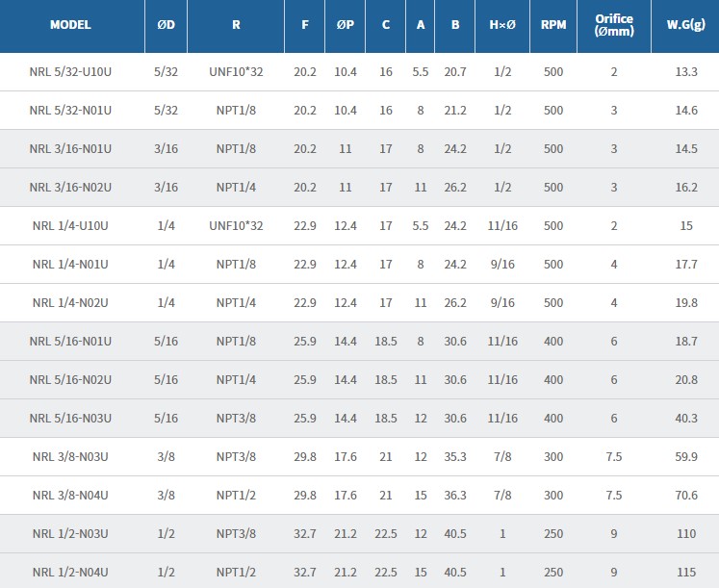Screen dimensions: 719x588
Task: Click the NRL 1/2-N04U model name
Action: coord(70,573)
